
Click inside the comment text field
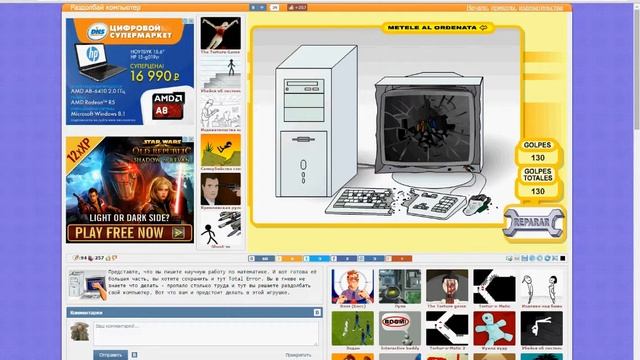point(206,333)
